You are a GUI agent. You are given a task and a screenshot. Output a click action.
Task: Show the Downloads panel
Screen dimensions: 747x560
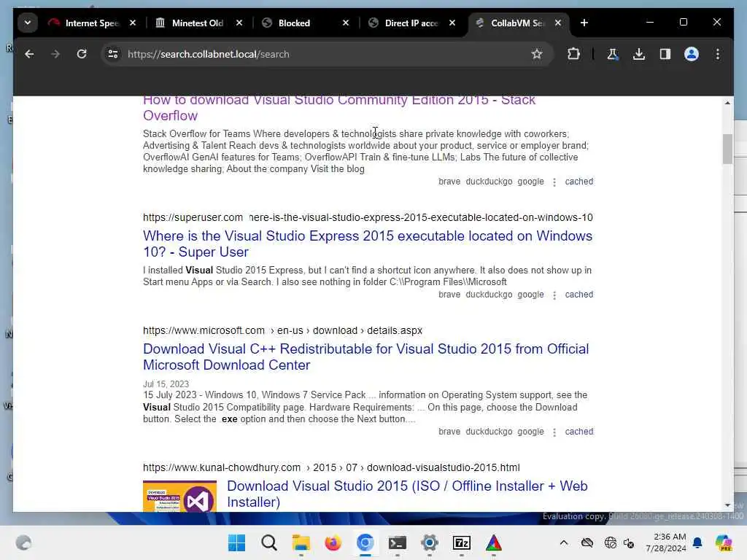click(639, 54)
